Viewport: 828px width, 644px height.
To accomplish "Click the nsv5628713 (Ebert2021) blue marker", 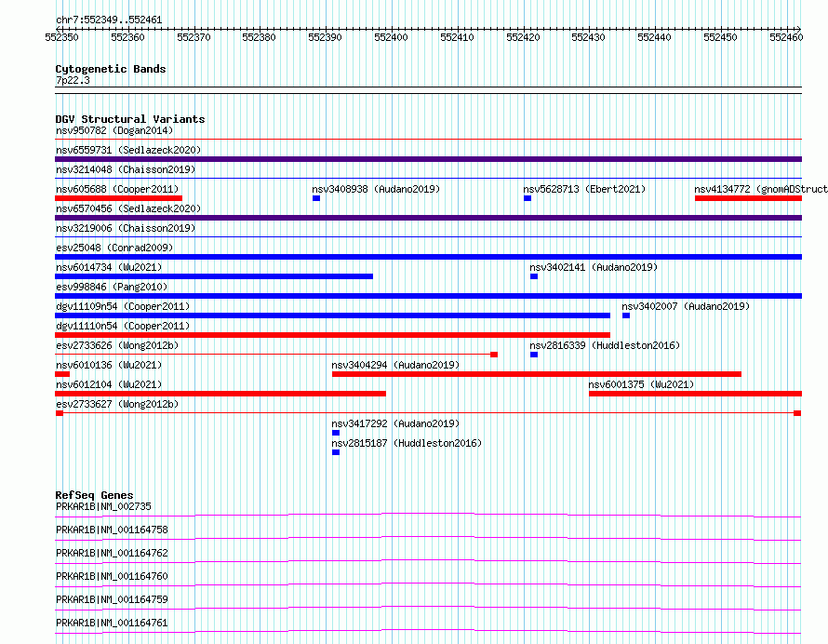I will click(x=528, y=198).
